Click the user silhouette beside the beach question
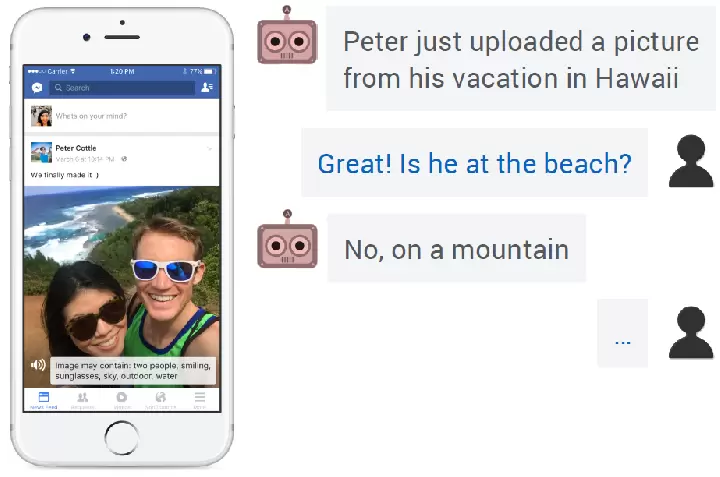 click(691, 162)
